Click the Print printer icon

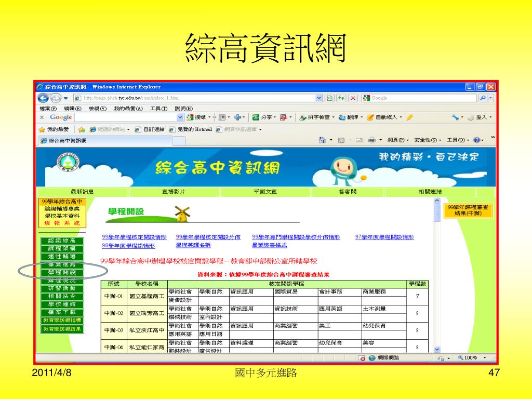(371, 140)
